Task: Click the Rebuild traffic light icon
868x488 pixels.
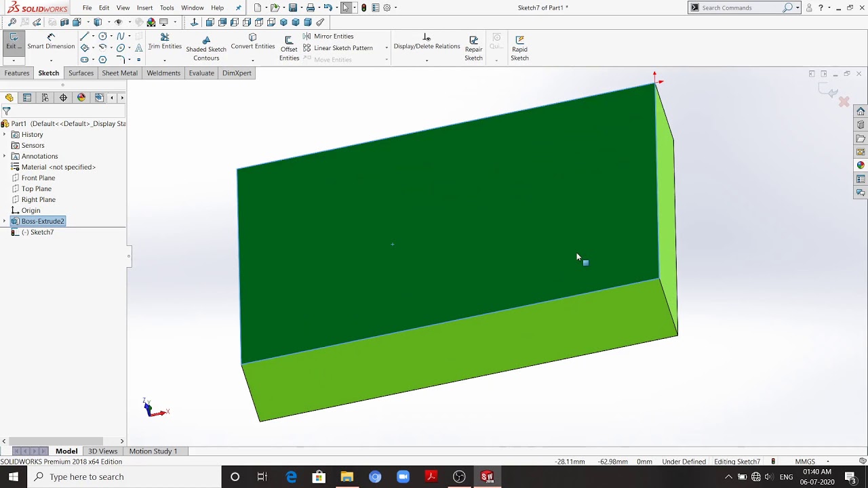Action: pyautogui.click(x=364, y=7)
